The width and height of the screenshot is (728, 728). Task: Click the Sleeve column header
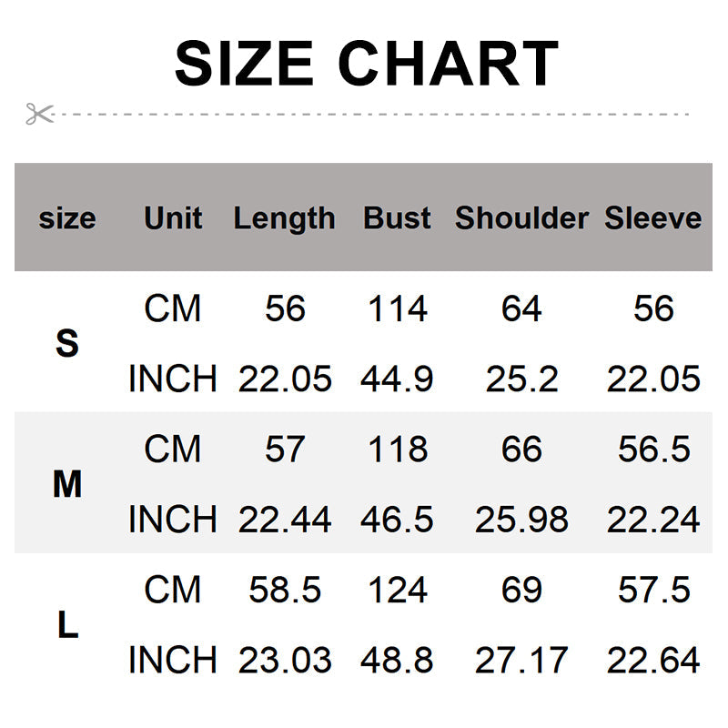pos(653,218)
